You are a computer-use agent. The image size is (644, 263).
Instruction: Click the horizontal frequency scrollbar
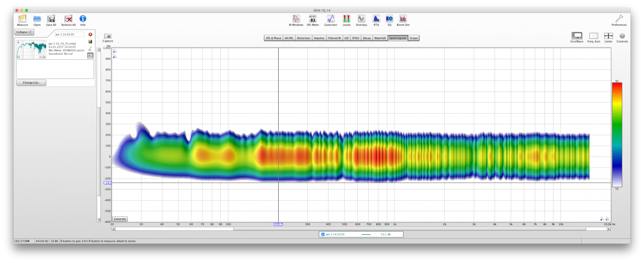tap(410, 229)
